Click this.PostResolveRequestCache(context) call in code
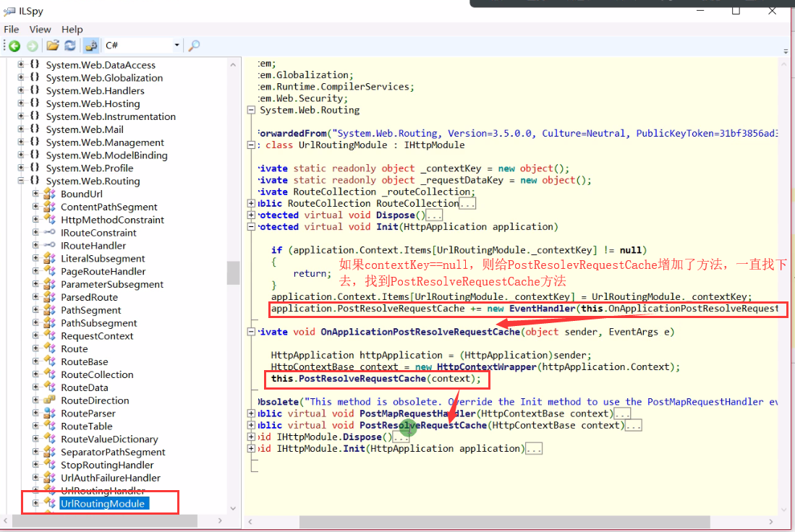Screen dimensions: 795x532 coord(375,379)
